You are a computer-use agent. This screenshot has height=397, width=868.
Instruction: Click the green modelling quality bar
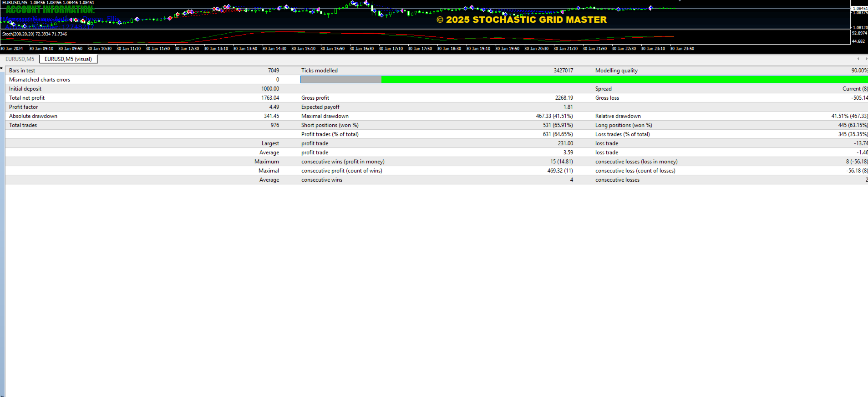tap(624, 80)
